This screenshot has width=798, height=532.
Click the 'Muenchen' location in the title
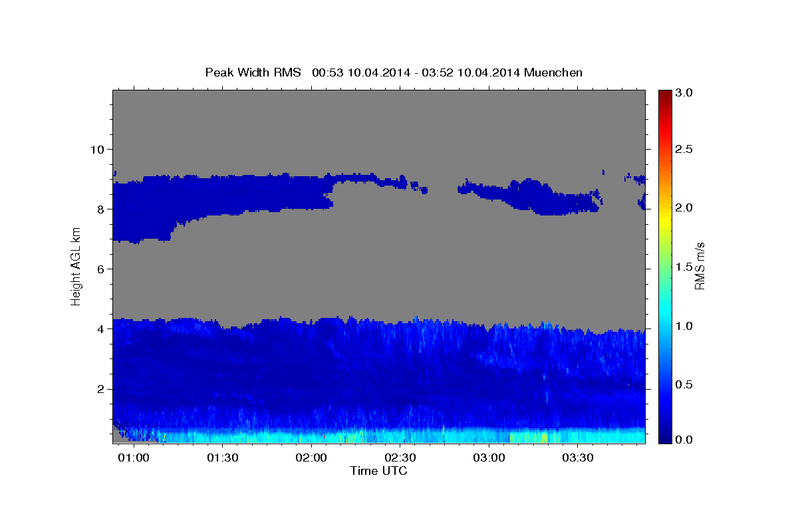[x=553, y=72]
